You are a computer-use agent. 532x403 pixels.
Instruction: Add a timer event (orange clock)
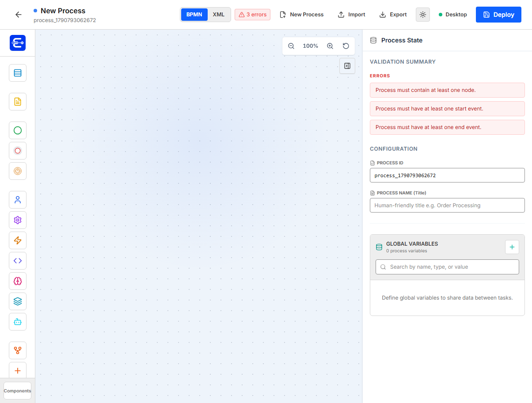click(x=18, y=171)
